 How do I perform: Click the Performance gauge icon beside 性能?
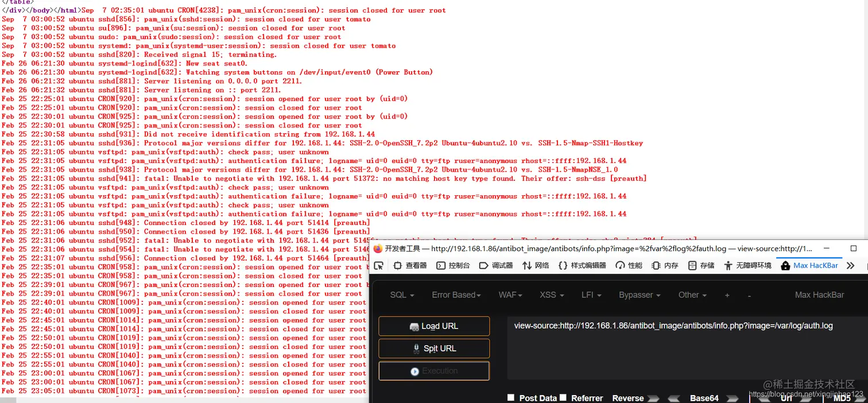[x=620, y=265]
